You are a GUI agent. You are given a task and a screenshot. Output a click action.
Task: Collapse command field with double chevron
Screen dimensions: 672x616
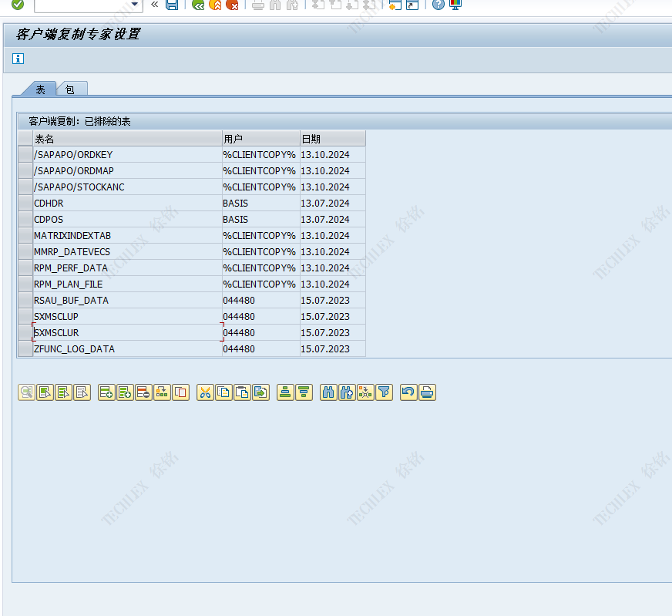coord(154,5)
